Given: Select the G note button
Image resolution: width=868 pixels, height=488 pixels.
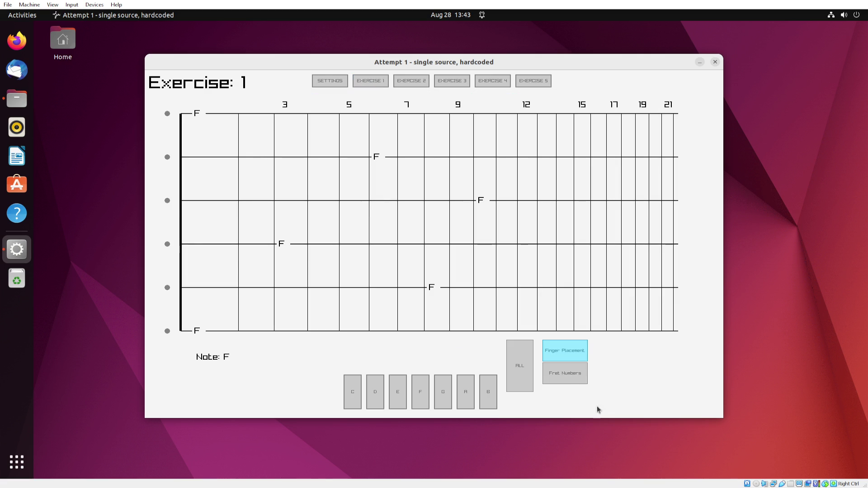Looking at the screenshot, I should click(443, 392).
